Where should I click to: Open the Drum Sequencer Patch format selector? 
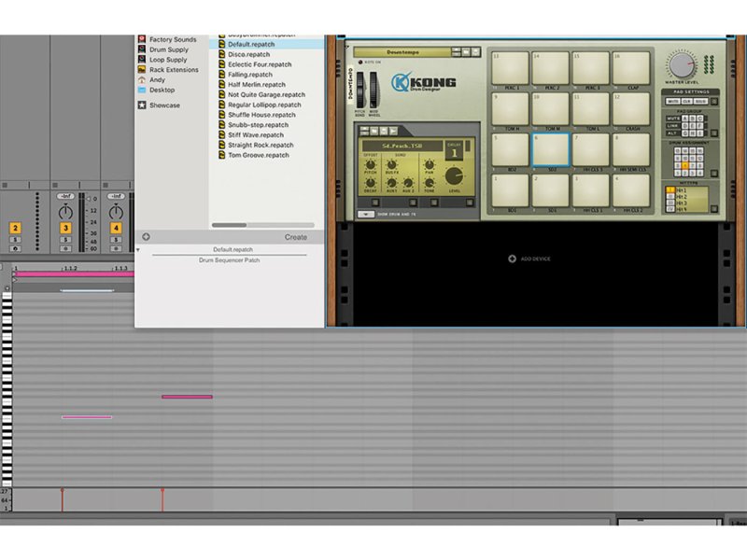click(x=231, y=259)
